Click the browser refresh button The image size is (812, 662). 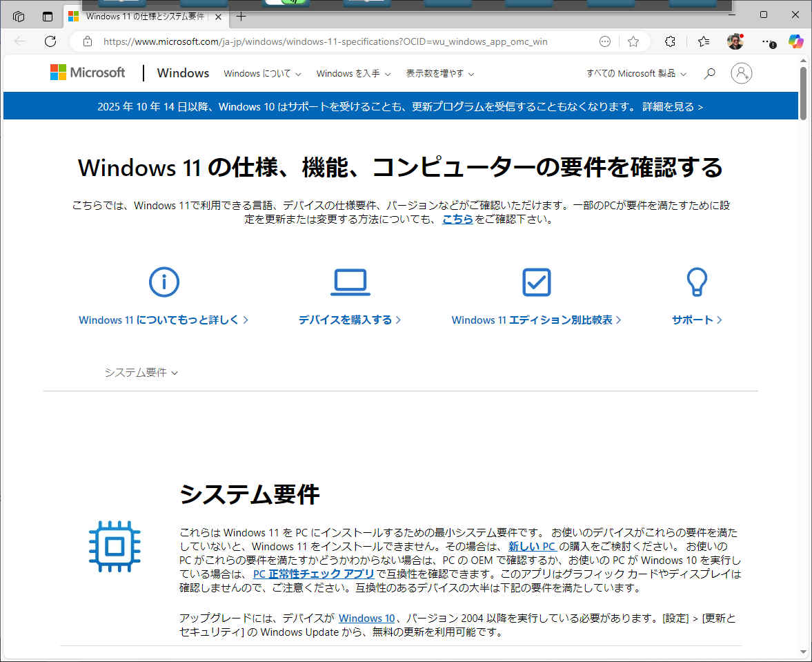tap(50, 41)
